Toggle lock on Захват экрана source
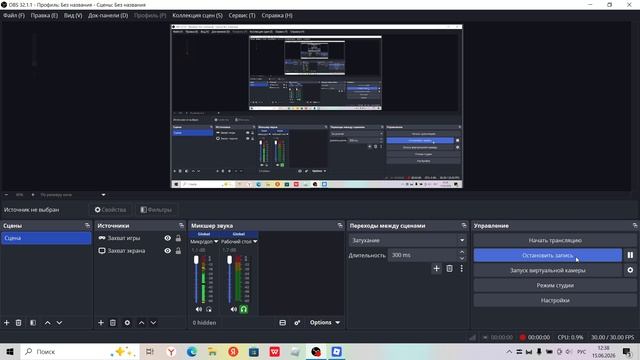 (178, 251)
